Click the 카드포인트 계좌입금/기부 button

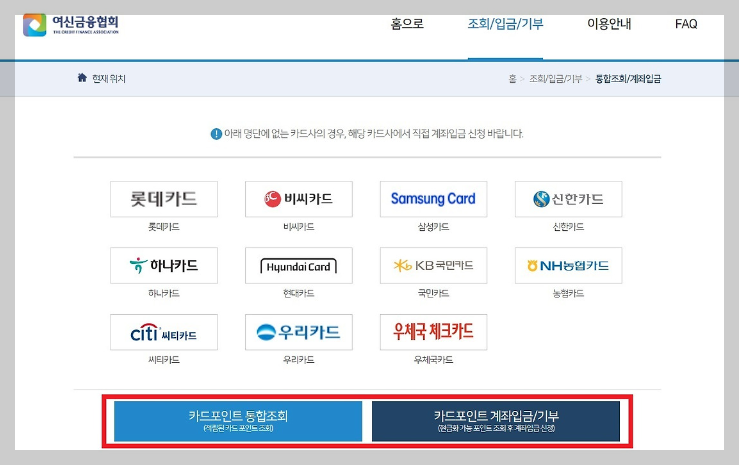click(496, 421)
